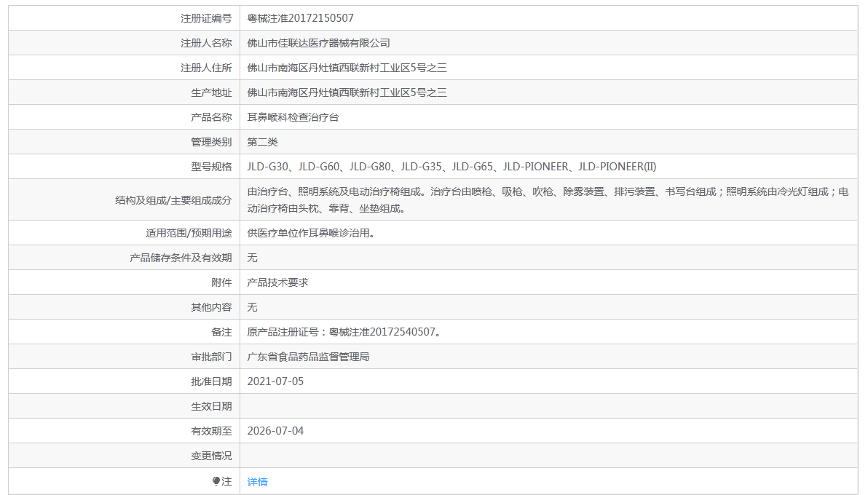Select product name 耳鼻喉科检查治疗台
Image resolution: width=868 pixels, height=495 pixels.
(x=293, y=117)
